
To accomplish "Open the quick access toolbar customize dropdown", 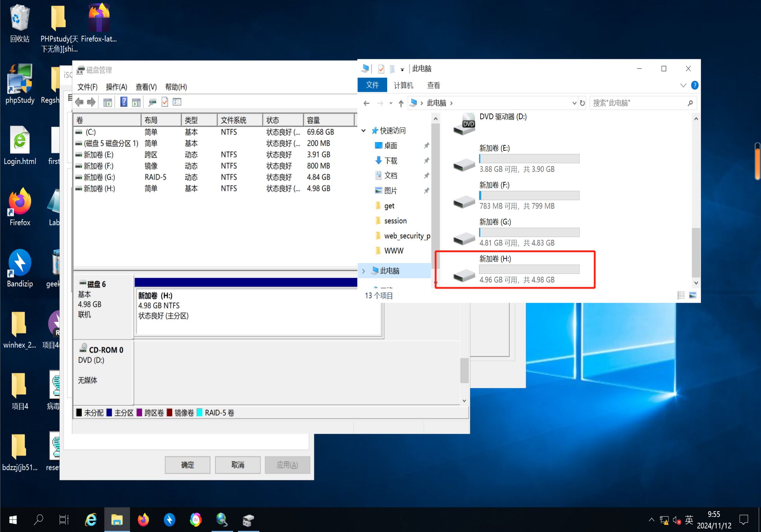I will tap(402, 69).
